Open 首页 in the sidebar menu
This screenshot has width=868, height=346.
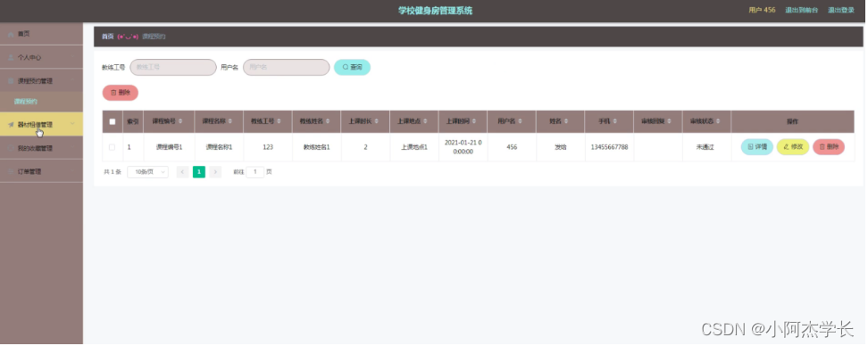[x=41, y=34]
